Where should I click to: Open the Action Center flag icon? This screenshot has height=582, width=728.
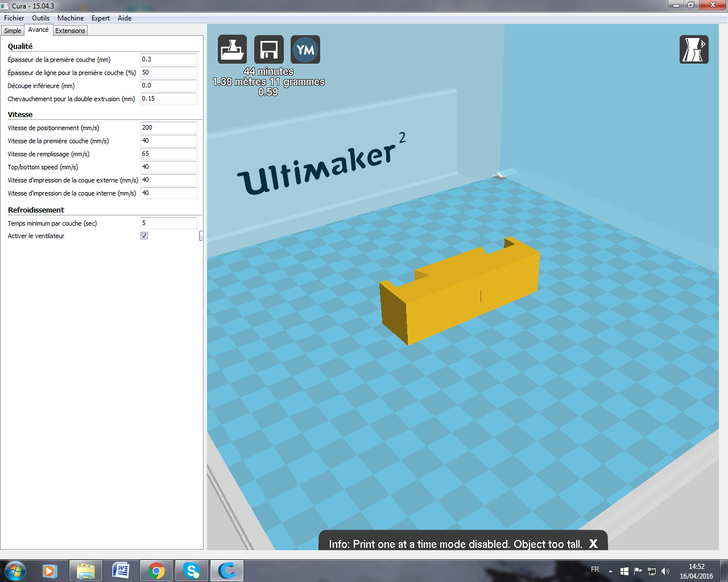tap(638, 571)
